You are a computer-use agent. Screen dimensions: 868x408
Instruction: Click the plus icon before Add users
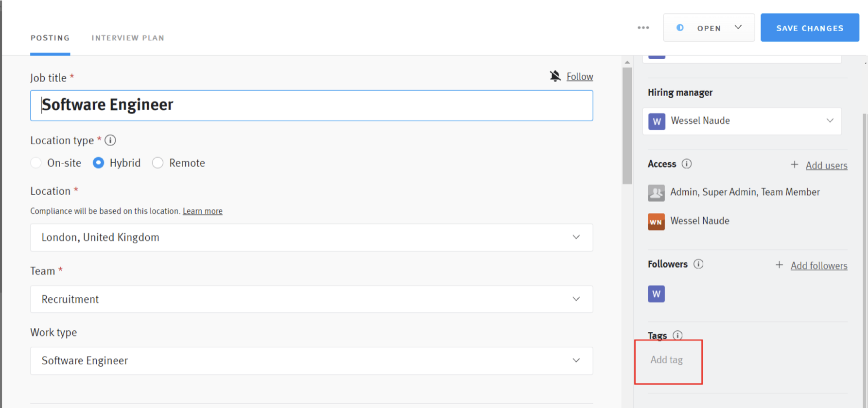point(794,165)
